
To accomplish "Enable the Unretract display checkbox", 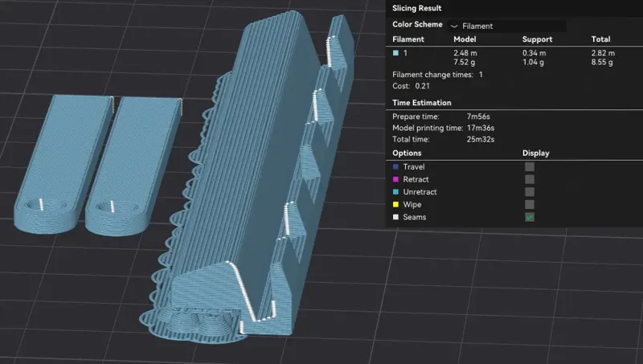I will (530, 192).
